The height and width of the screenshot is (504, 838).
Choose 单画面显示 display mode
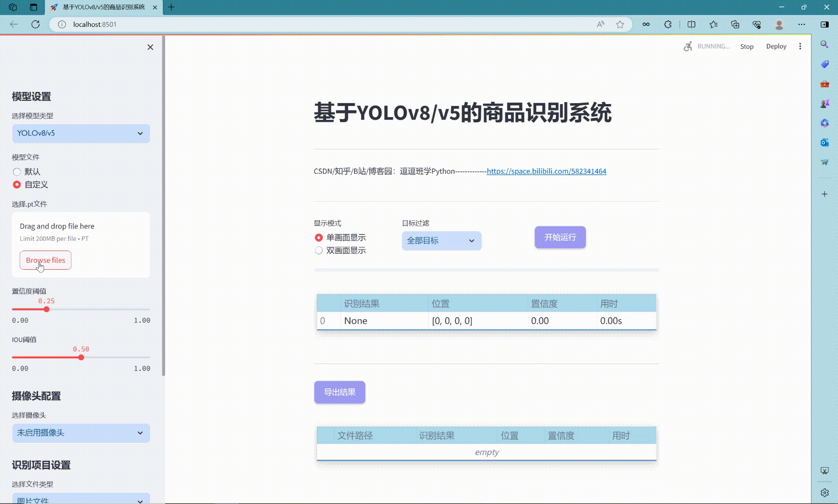[340, 238]
